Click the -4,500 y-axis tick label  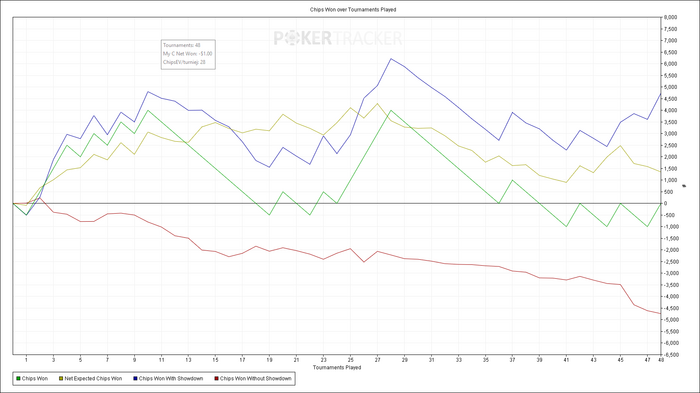[x=671, y=308]
